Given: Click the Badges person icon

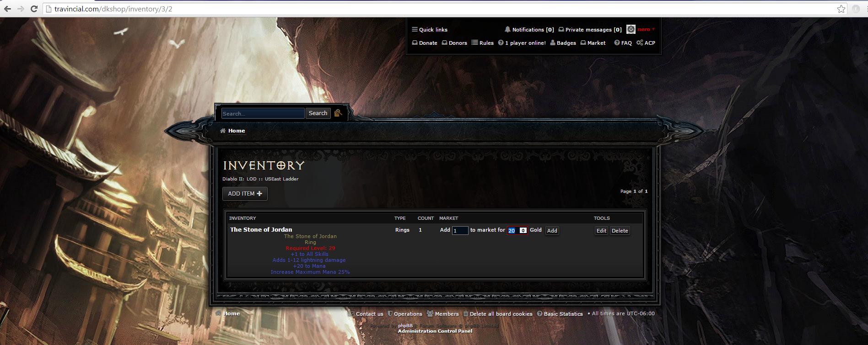Looking at the screenshot, I should (553, 43).
